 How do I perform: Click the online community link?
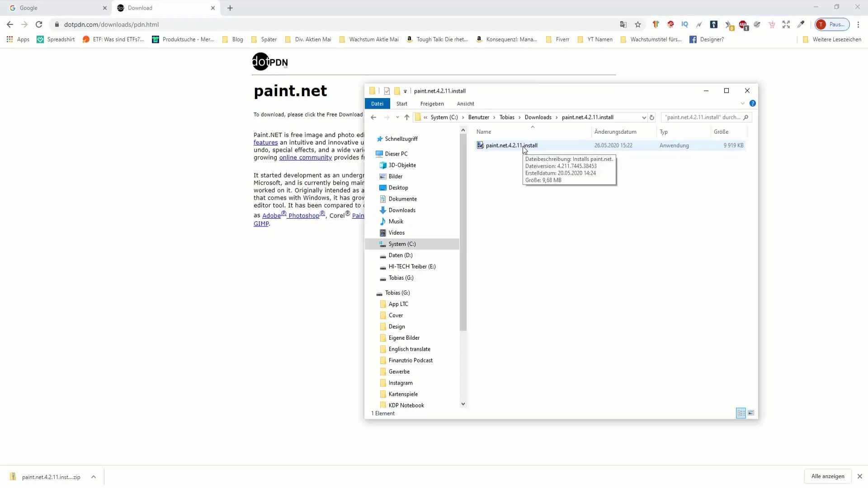click(x=306, y=158)
